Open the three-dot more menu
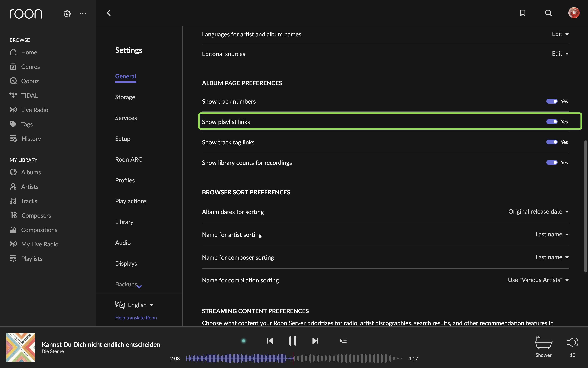This screenshot has width=588, height=368. 83,14
